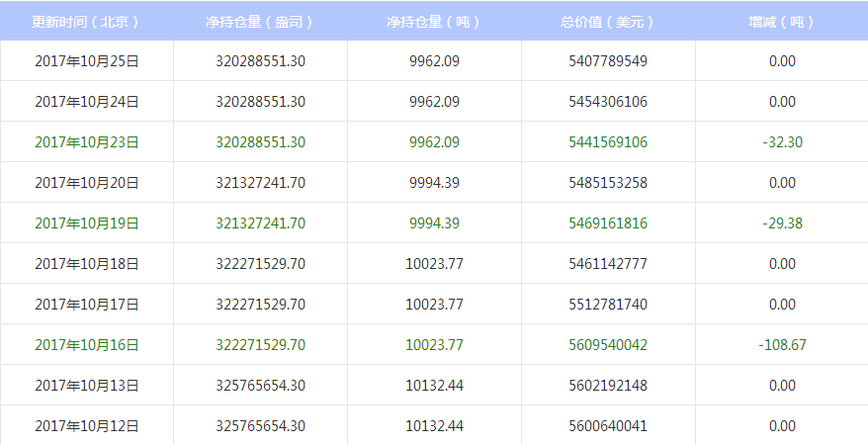Select green date cell 2017年10月23日
Viewport: 868px width, 445px height.
click(x=87, y=142)
